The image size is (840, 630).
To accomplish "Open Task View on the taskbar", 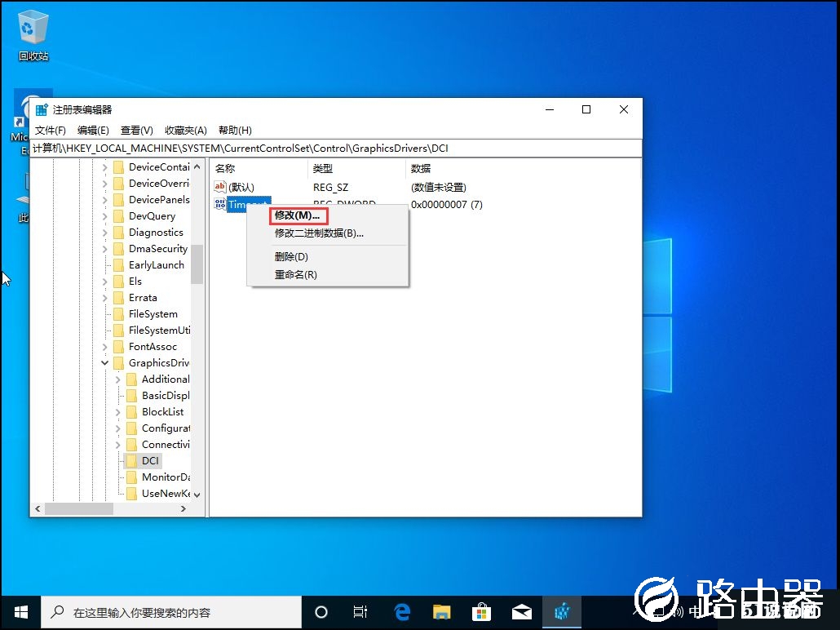I will (x=360, y=612).
